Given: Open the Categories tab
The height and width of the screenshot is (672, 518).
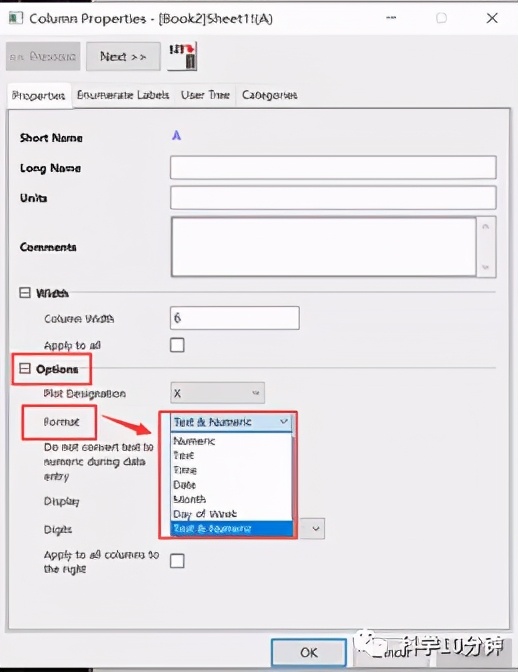Looking at the screenshot, I should point(269,95).
